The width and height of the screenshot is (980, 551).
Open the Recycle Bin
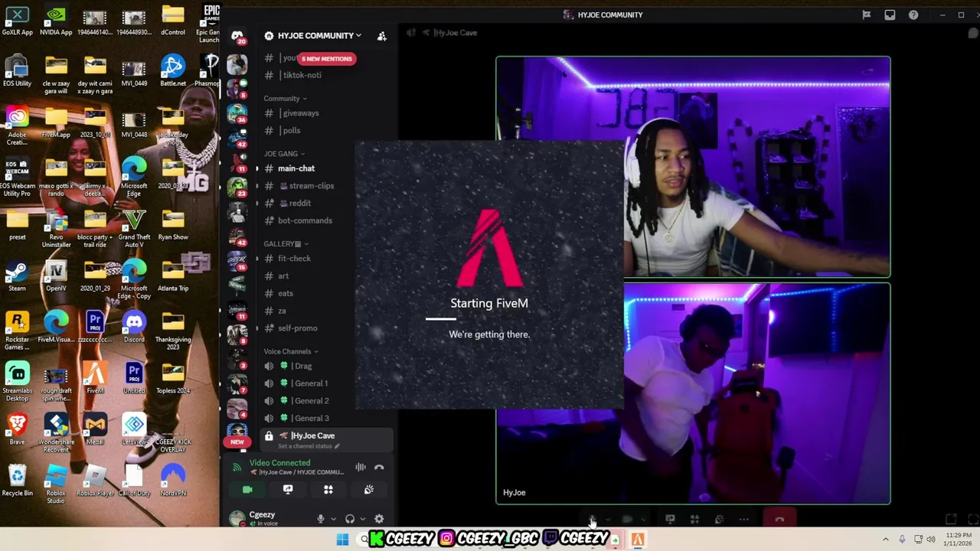click(17, 480)
